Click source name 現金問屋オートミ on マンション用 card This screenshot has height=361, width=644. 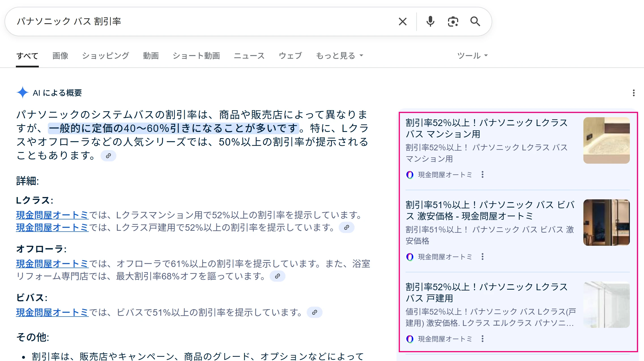(445, 175)
